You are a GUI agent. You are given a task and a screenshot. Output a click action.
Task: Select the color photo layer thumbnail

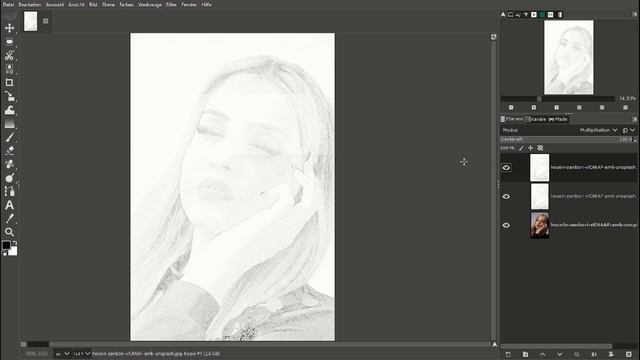click(540, 225)
